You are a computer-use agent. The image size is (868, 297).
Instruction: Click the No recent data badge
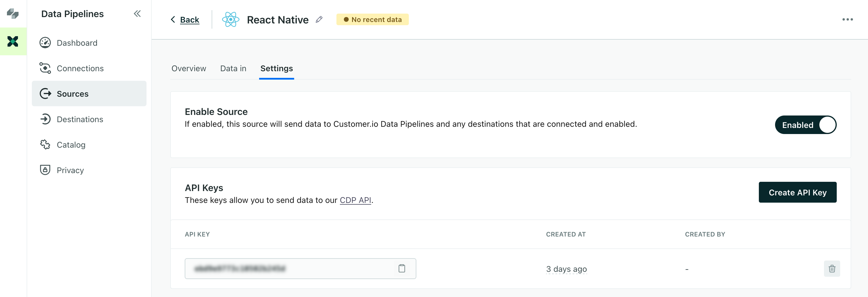(x=372, y=19)
